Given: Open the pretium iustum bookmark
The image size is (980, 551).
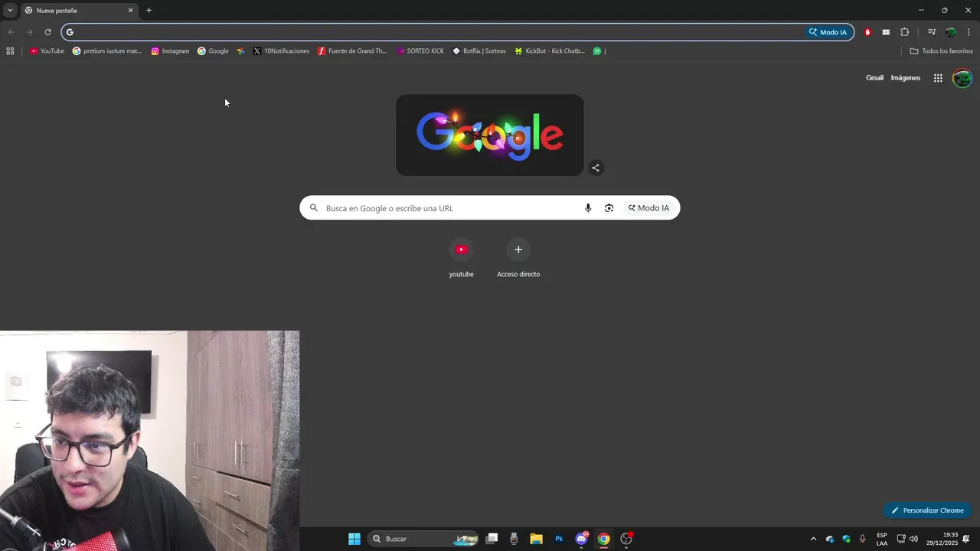Looking at the screenshot, I should 106,51.
